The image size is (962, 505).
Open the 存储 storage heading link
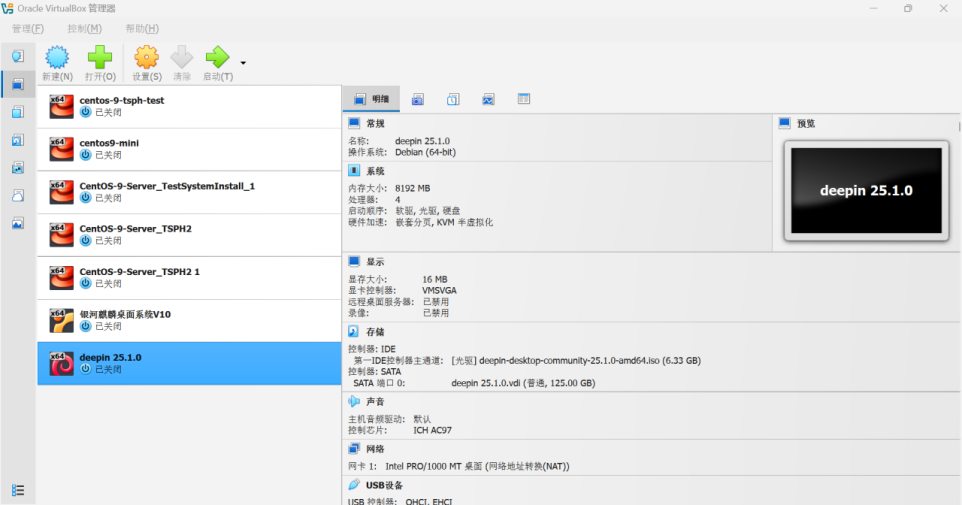375,332
